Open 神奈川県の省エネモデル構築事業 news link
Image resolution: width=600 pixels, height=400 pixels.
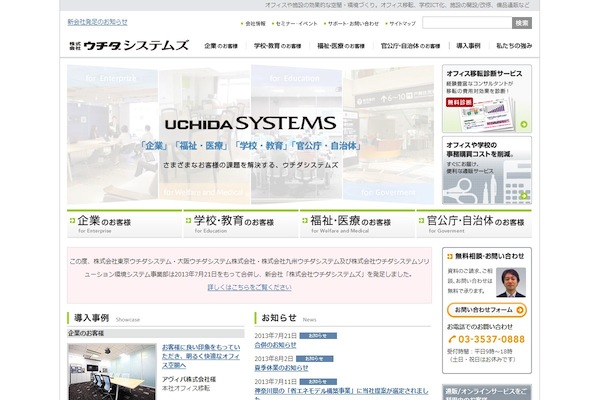point(341,391)
